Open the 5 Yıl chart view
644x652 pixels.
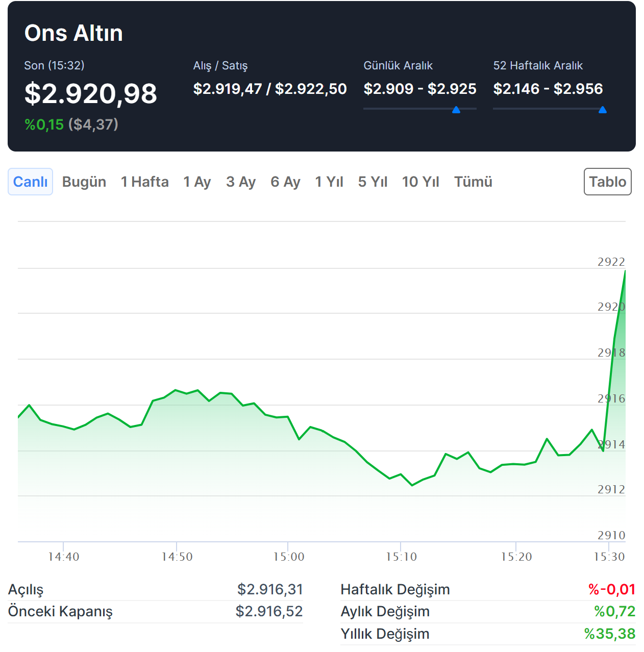pos(373,182)
